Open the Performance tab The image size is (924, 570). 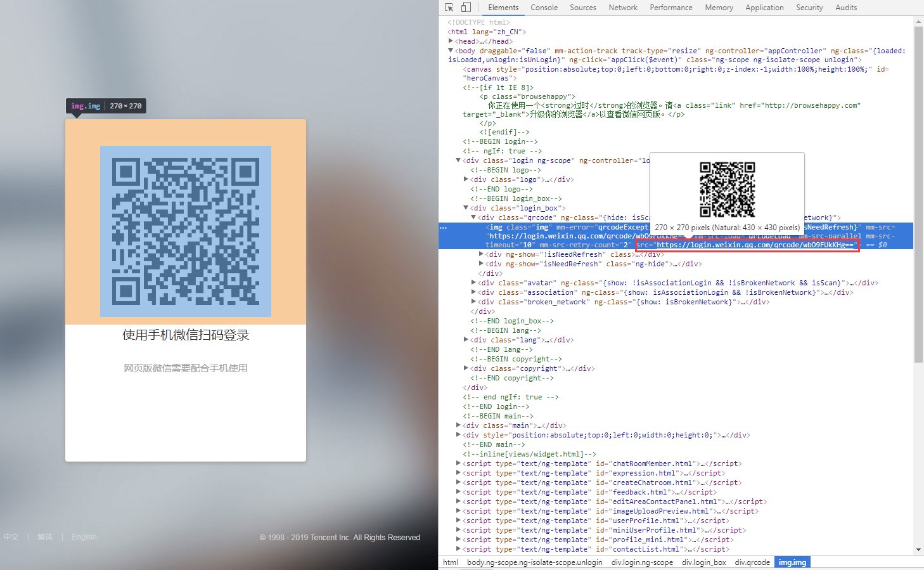click(671, 8)
